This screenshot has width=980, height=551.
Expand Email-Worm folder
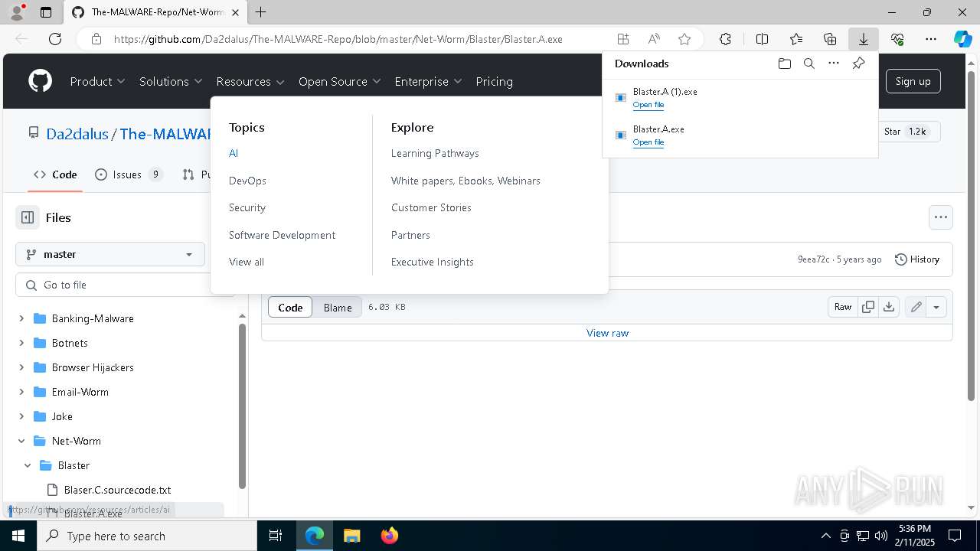(x=21, y=392)
